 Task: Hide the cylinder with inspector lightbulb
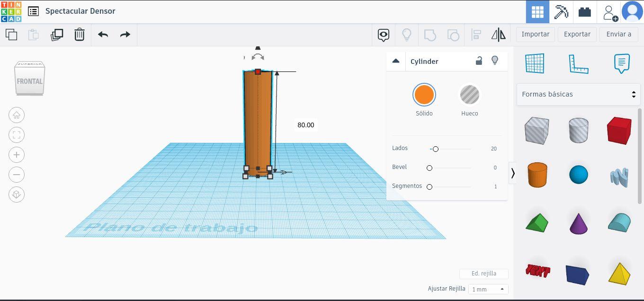coord(495,61)
